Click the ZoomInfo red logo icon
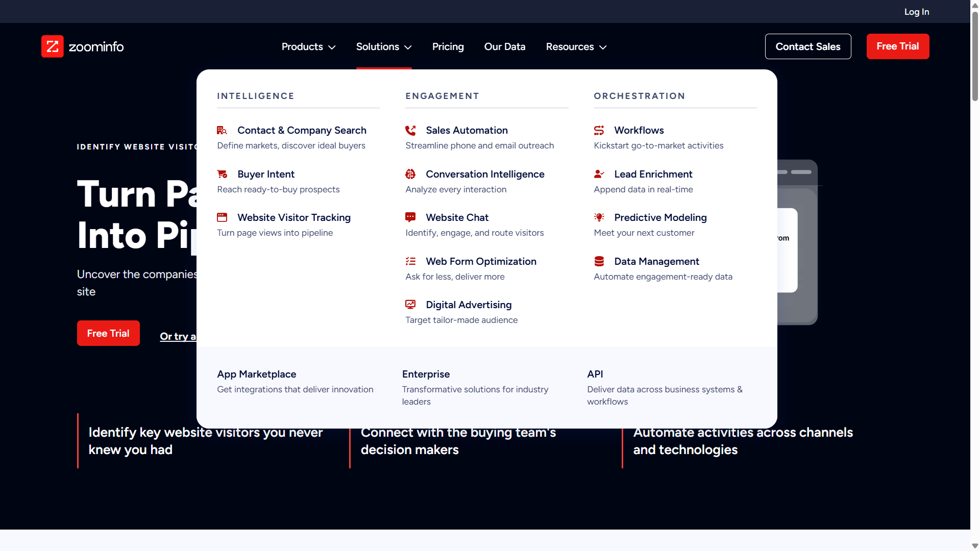The image size is (980, 551). 53,46
